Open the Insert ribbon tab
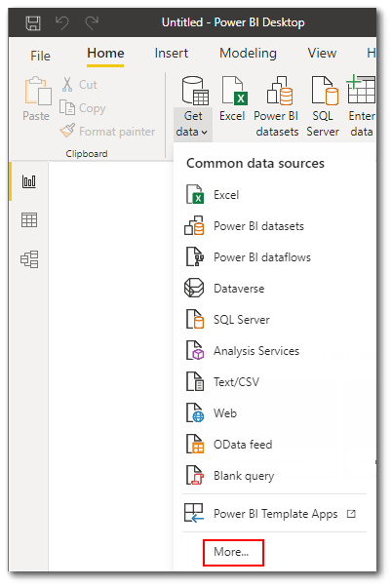The height and width of the screenshot is (587, 392). tap(172, 54)
